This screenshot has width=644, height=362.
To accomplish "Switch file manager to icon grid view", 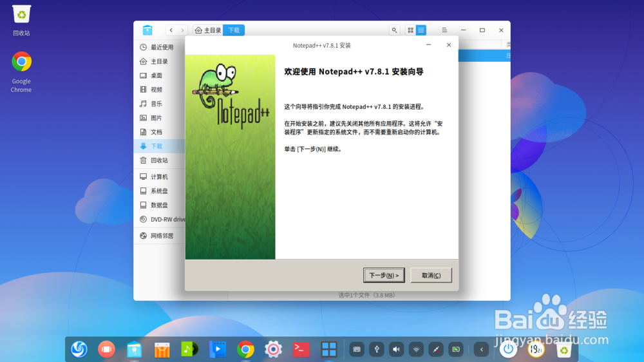I will point(410,30).
